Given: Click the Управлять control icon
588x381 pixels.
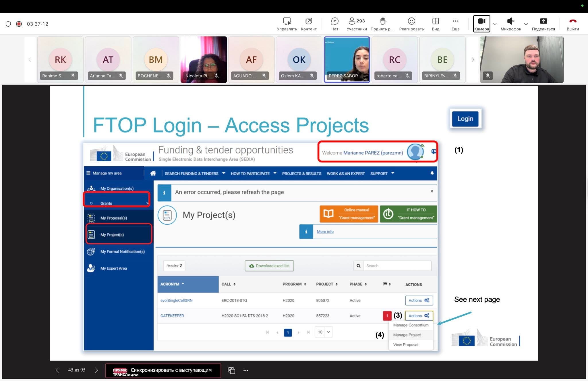Looking at the screenshot, I should click(x=287, y=24).
